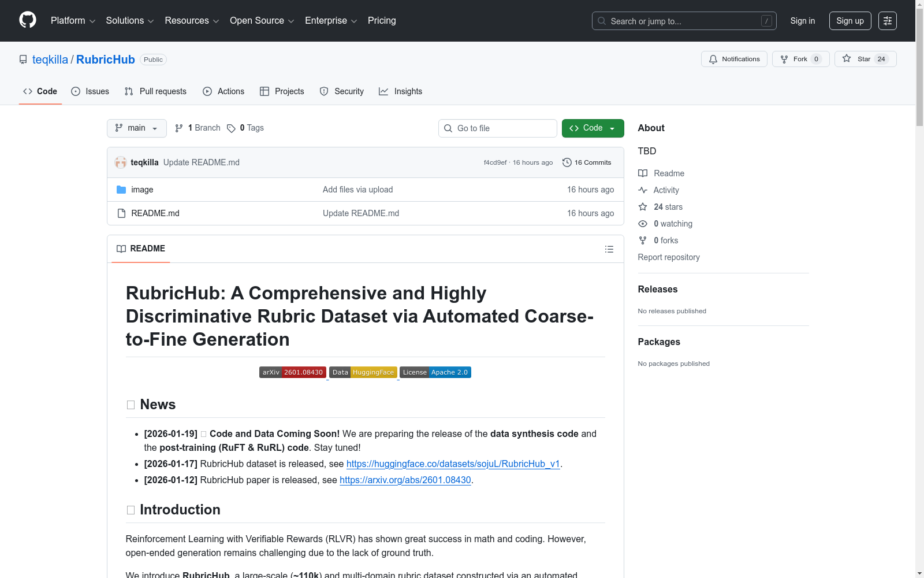Viewport: 924px width, 578px height.
Task: Click the README.md file icon
Action: (x=121, y=213)
